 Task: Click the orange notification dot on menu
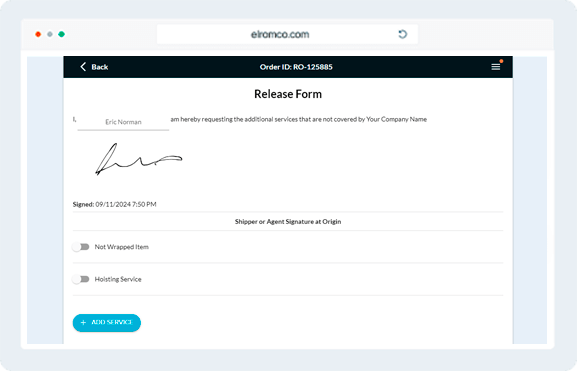pyautogui.click(x=501, y=61)
